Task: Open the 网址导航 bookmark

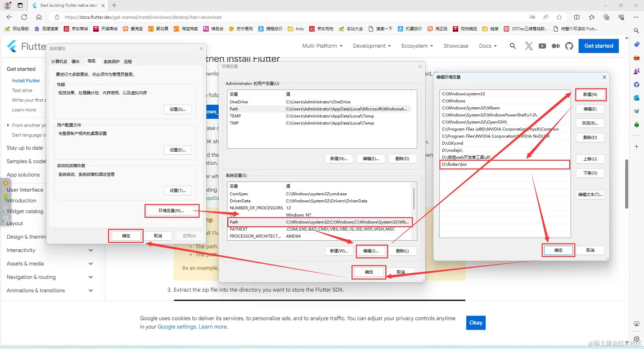Action: coord(17,29)
